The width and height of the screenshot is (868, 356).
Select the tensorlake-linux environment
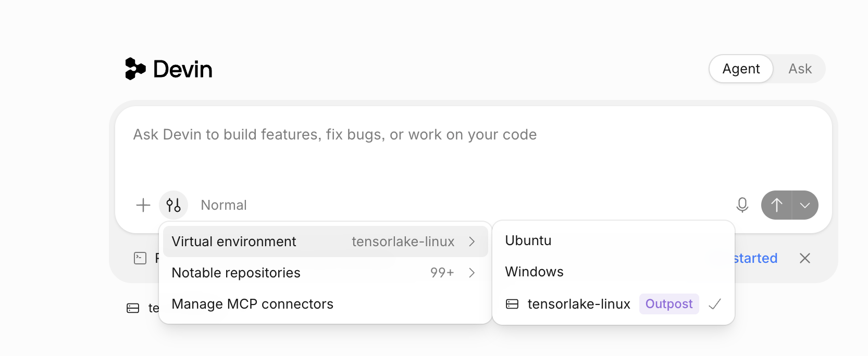[x=613, y=304]
